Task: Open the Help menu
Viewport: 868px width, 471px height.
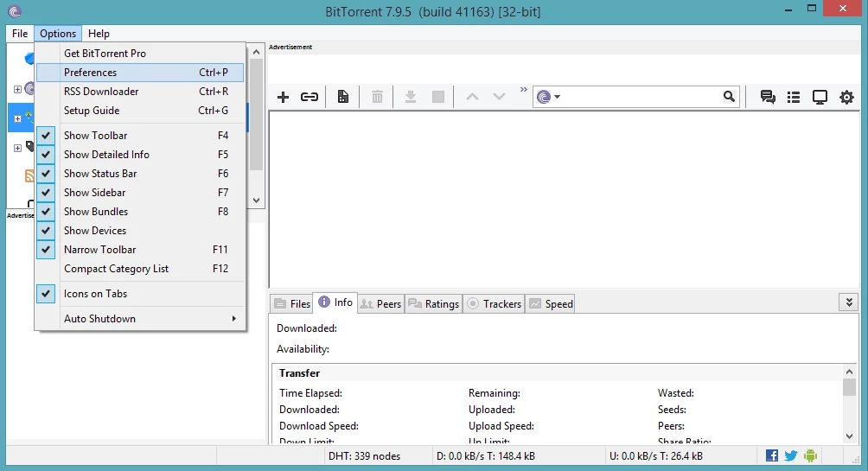Action: point(99,34)
